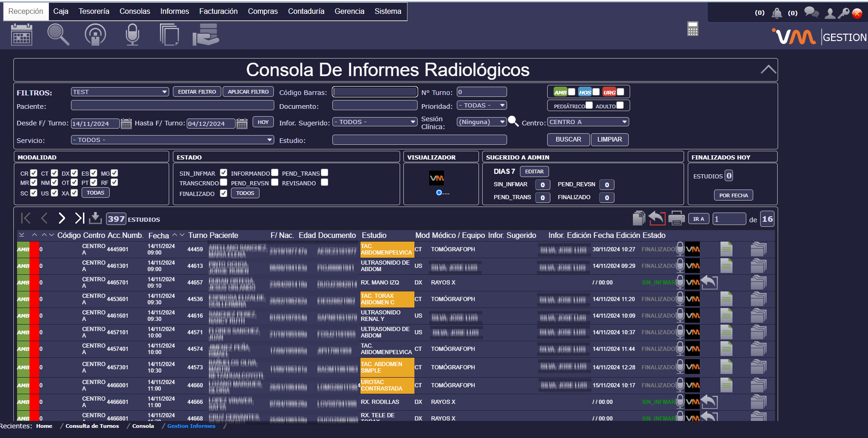Focus the Código Barras input field
The height and width of the screenshot is (438, 868).
point(375,92)
